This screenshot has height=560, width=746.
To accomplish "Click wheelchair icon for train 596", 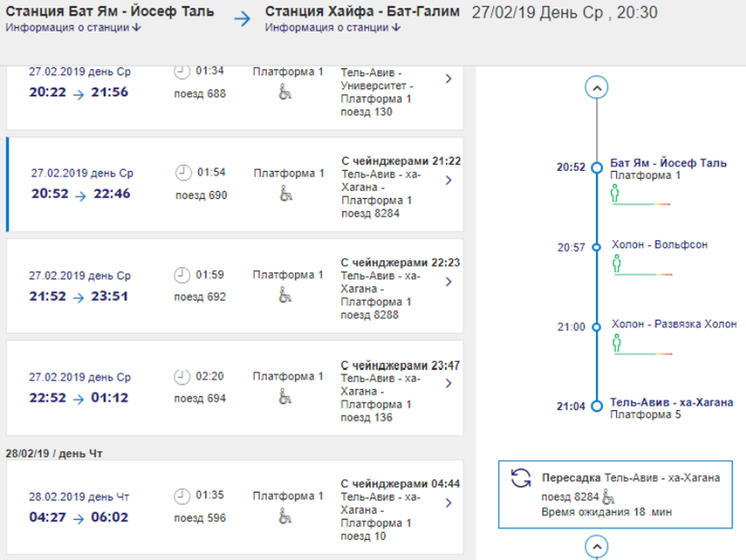I will (287, 517).
